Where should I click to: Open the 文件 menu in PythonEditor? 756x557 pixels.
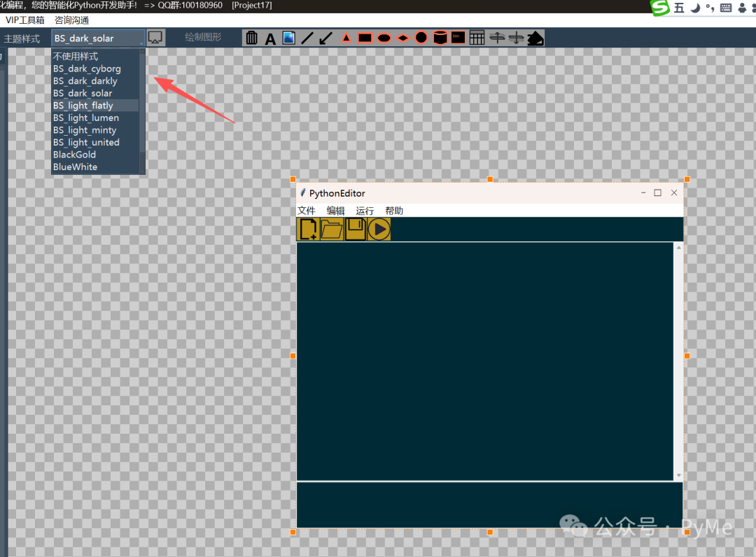pyautogui.click(x=306, y=211)
